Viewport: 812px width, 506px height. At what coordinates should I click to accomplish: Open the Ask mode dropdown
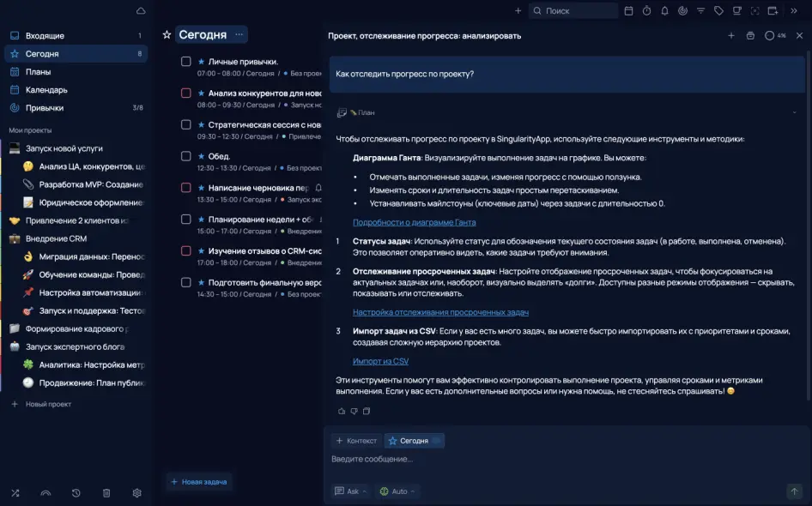point(351,491)
